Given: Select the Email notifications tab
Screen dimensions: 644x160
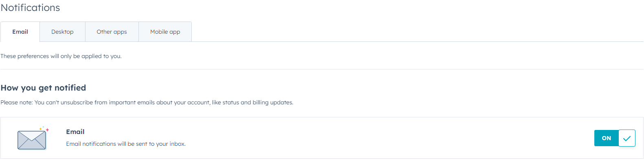Looking at the screenshot, I should pos(20,32).
